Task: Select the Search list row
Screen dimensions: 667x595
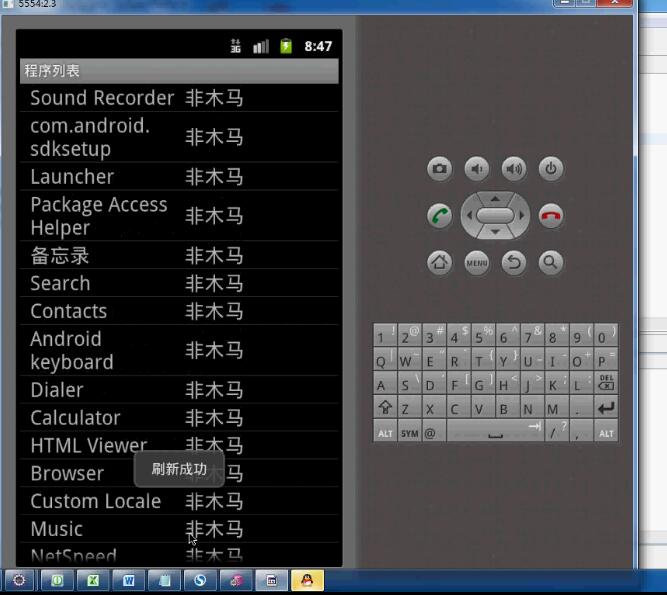Action: pos(179,283)
